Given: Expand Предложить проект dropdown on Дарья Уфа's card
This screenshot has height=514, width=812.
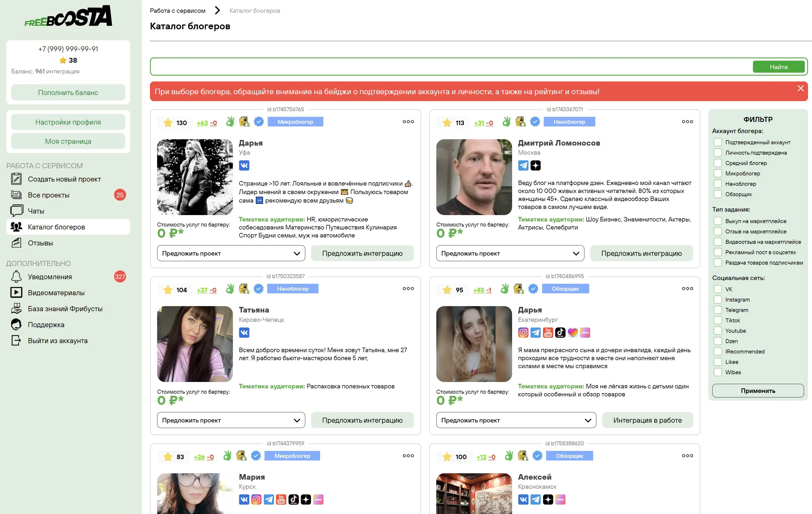Looking at the screenshot, I should point(231,253).
